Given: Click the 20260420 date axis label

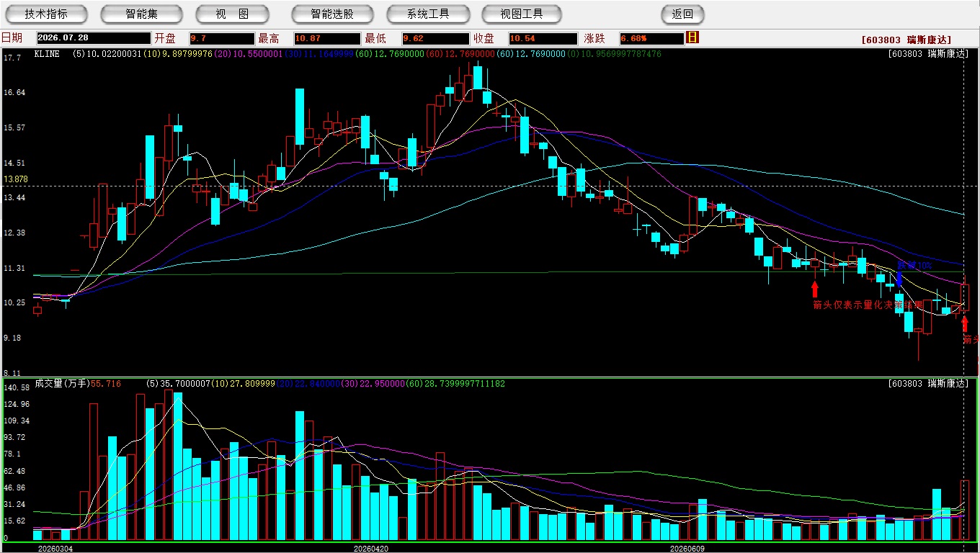Looking at the screenshot, I should 371,549.
